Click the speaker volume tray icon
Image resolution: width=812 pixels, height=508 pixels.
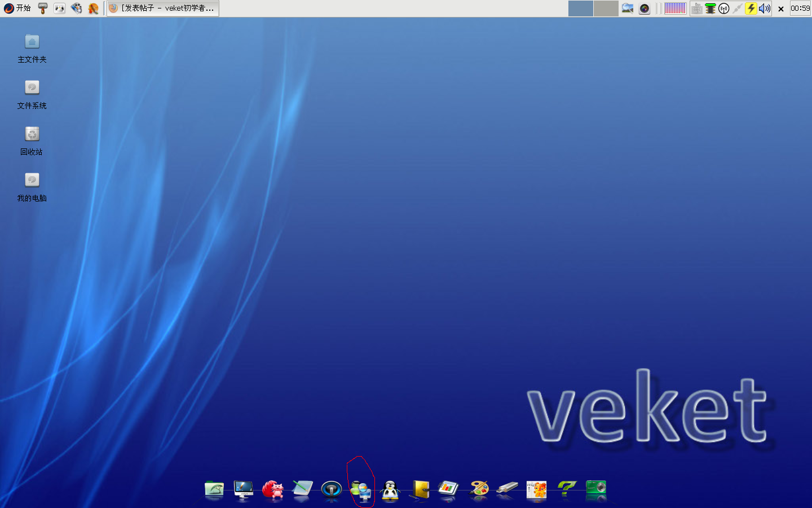tap(765, 8)
